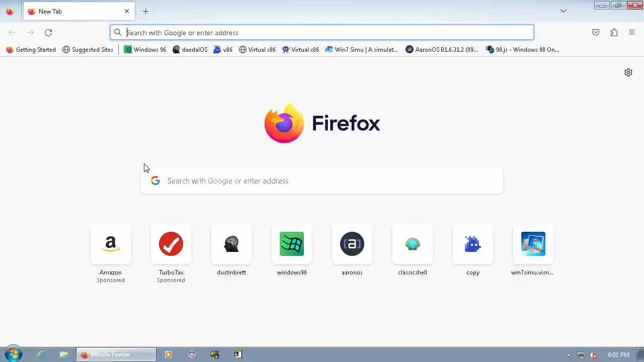Open the 98.js - Windows 98 bookmark

[x=523, y=50]
